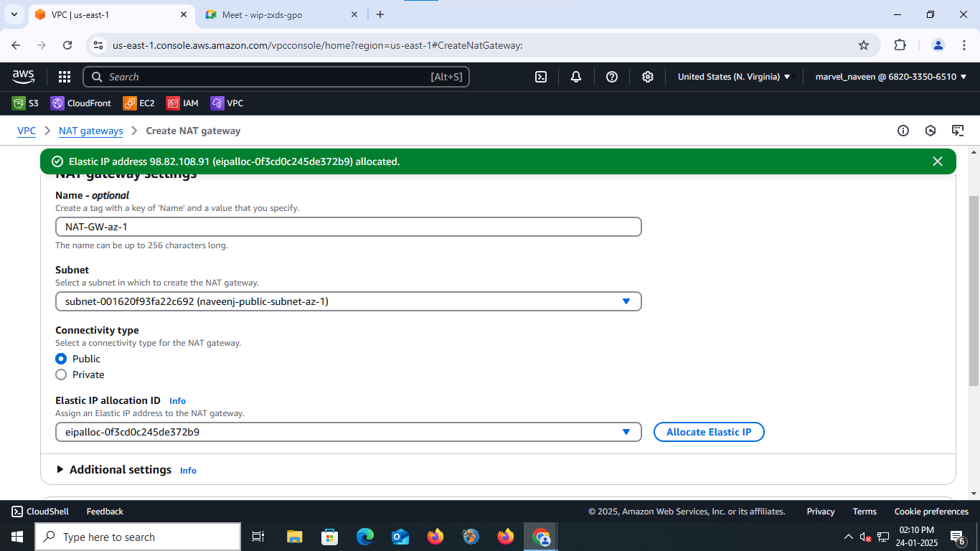Open the region selector United States (N. Virginia)

(x=734, y=77)
